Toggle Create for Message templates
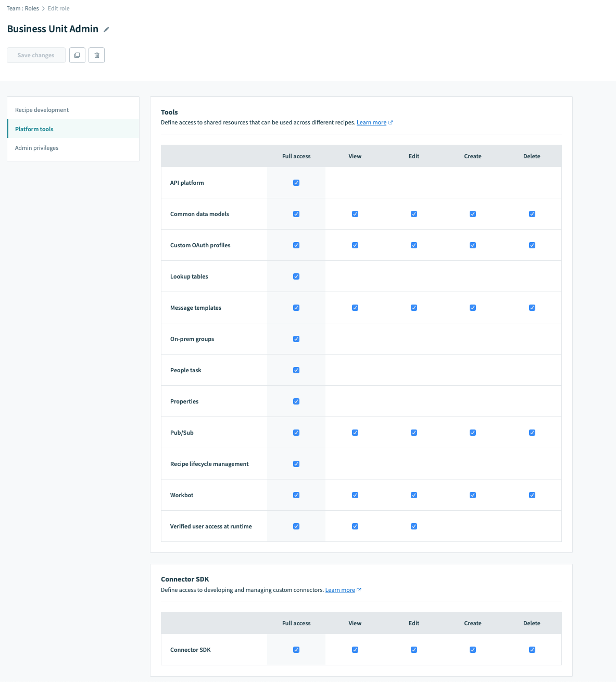Viewport: 616px width, 682px height. tap(473, 308)
